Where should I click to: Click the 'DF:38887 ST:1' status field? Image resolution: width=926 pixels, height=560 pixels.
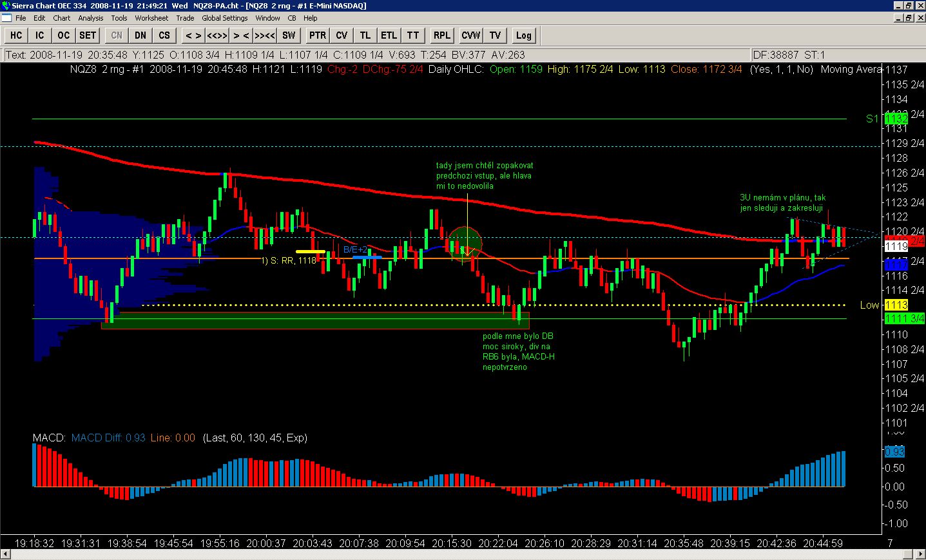pos(838,55)
